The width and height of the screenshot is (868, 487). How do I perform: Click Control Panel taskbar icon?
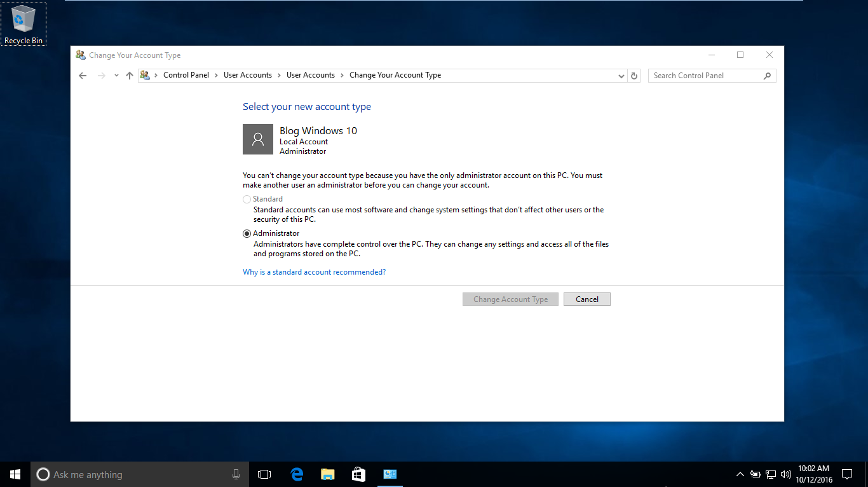[390, 474]
